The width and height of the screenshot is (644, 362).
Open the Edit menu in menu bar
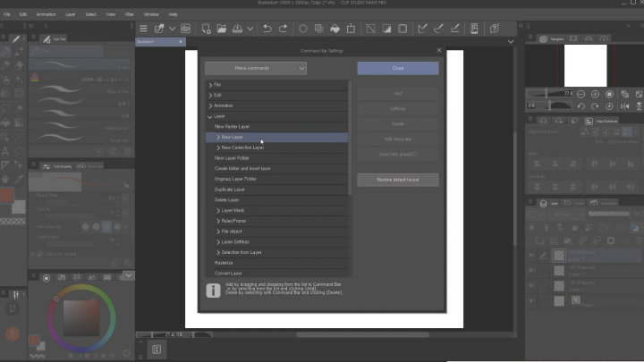[x=23, y=14]
